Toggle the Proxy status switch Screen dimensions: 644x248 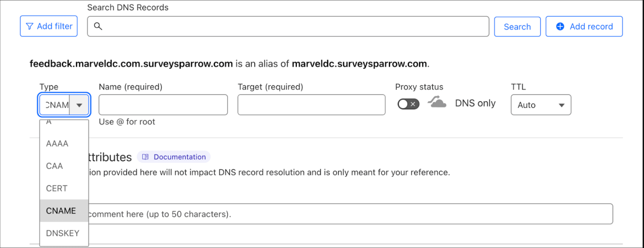click(408, 104)
